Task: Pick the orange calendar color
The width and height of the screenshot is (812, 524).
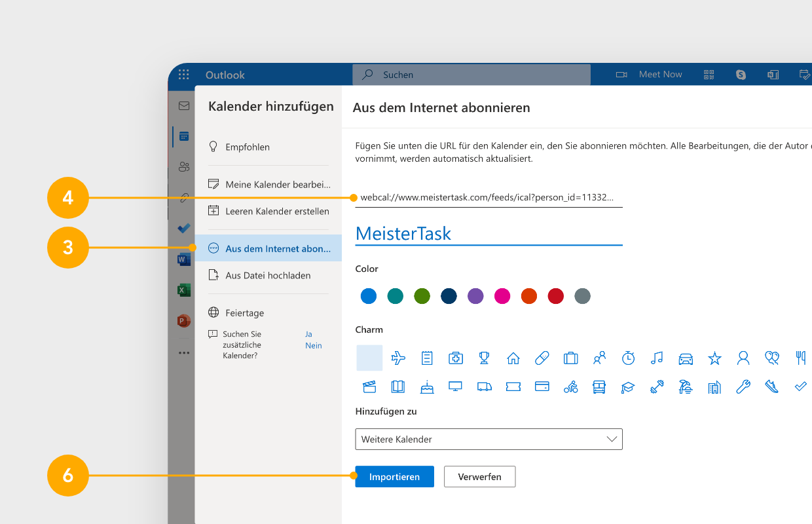Action: tap(529, 296)
